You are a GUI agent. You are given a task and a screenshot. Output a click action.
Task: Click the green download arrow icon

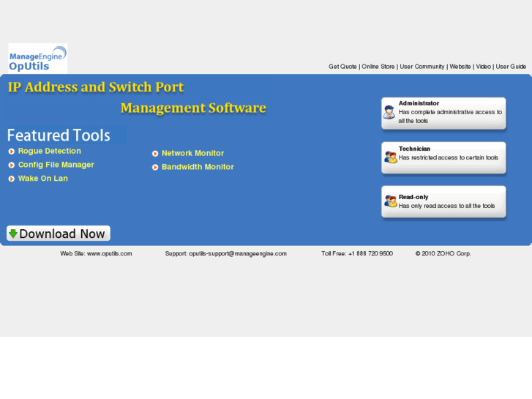[13, 234]
